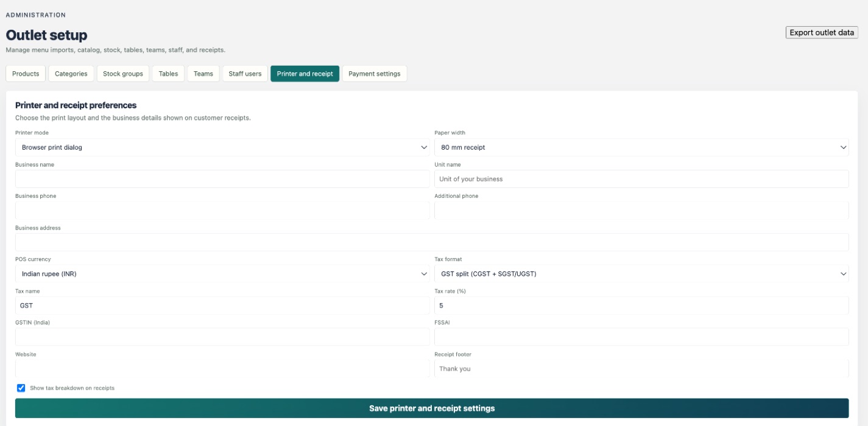Save printer and receipt settings
This screenshot has height=426, width=868.
click(x=432, y=408)
